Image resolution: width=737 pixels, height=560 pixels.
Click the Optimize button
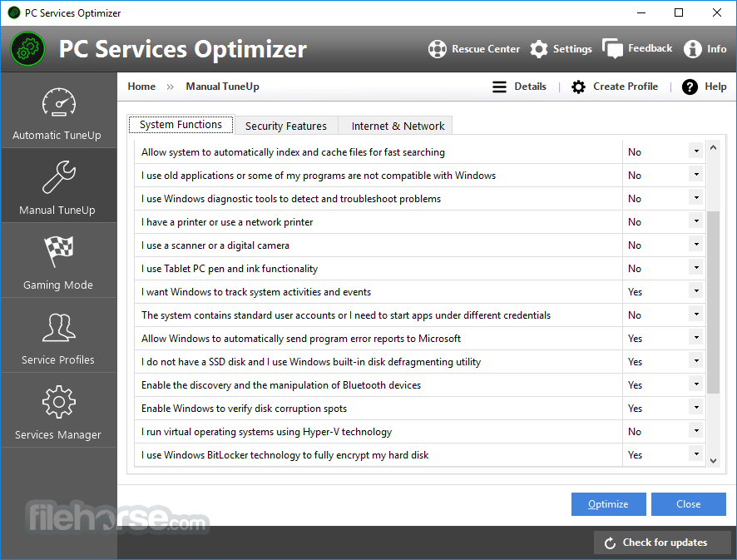tap(608, 504)
